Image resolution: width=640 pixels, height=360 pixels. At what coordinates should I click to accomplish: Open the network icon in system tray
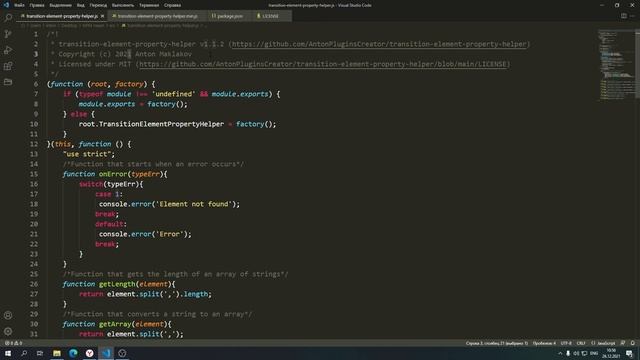pos(584,353)
